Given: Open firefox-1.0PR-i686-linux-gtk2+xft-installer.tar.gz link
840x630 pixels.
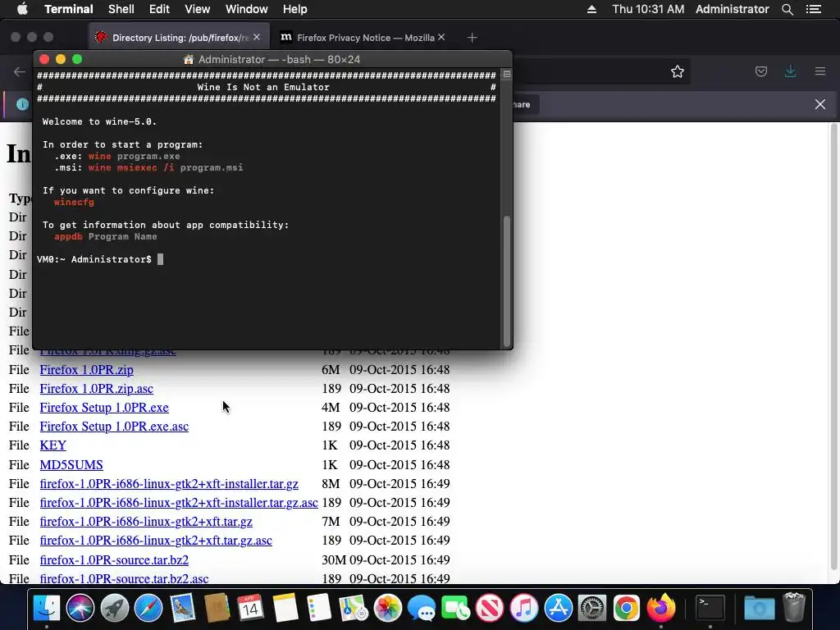Looking at the screenshot, I should pyautogui.click(x=169, y=484).
